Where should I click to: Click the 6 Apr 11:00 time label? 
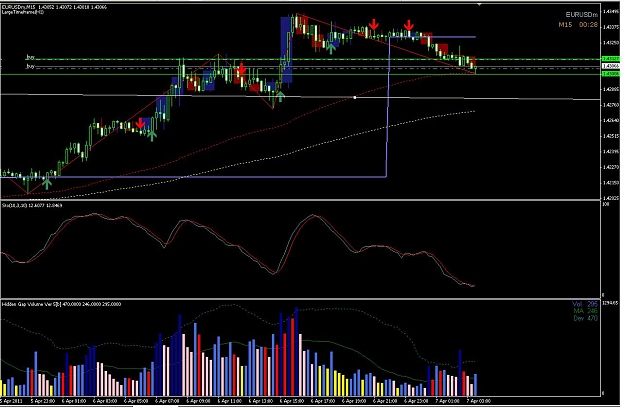pos(230,401)
